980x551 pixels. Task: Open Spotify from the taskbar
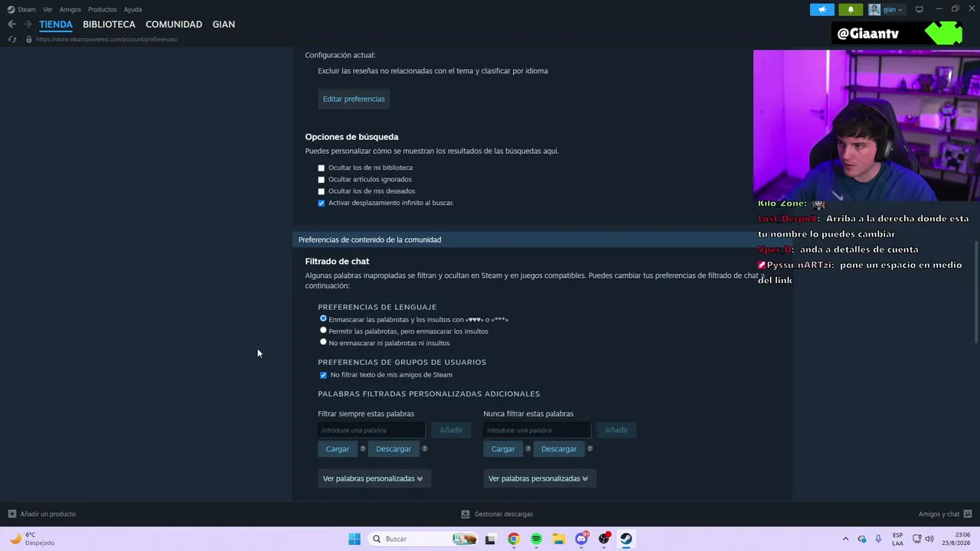click(536, 539)
